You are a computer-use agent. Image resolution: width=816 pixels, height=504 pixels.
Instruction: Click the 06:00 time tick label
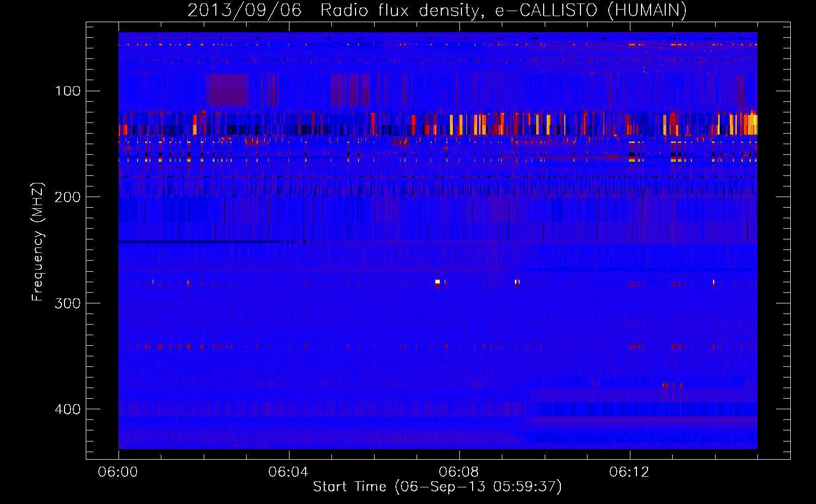118,472
